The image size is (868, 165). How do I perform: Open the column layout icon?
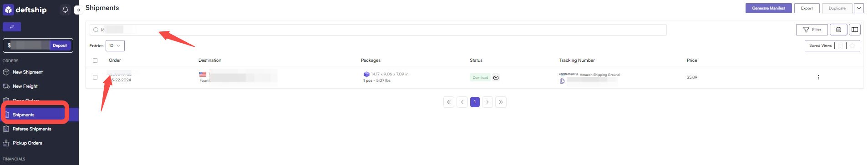[x=855, y=30]
